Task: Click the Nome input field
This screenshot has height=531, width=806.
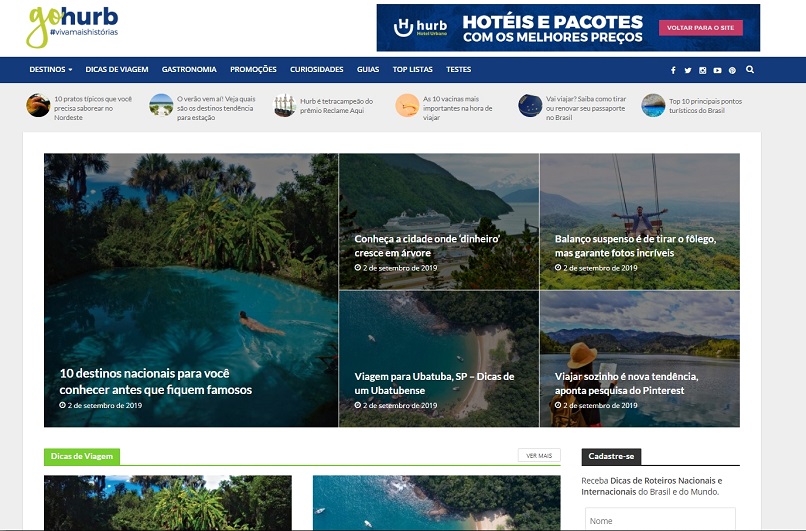Action: pyautogui.click(x=660, y=519)
